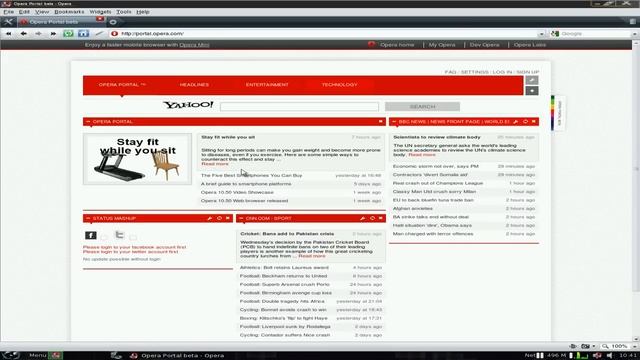Click the LOG IN link
This screenshot has height=360, width=640.
click(502, 72)
